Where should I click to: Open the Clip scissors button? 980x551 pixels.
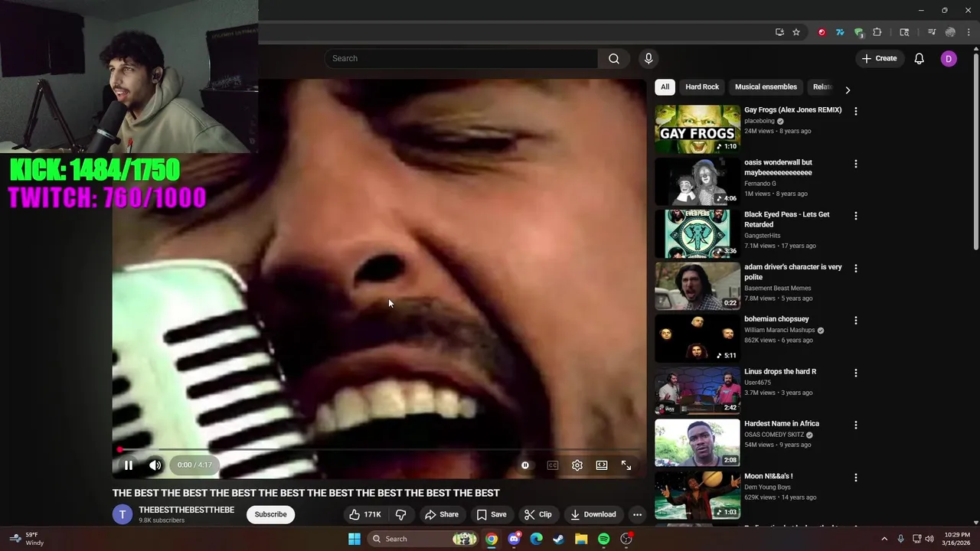(538, 514)
